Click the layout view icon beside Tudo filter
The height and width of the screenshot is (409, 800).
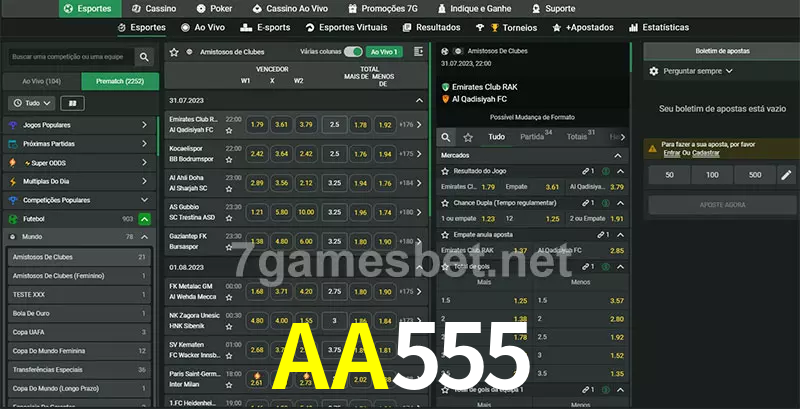click(72, 103)
